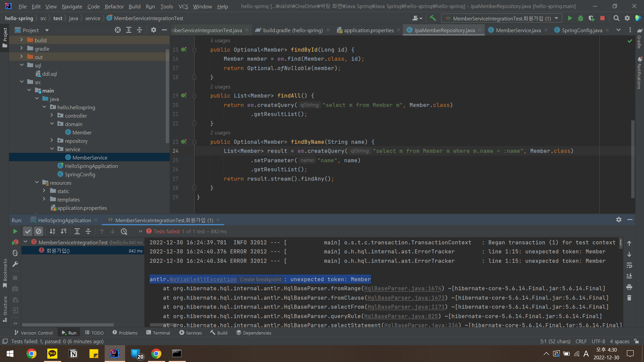Image resolution: width=644 pixels, height=362 pixels.
Task: Open IntelliJ IDEA from Windows taskbar
Action: pos(115,354)
